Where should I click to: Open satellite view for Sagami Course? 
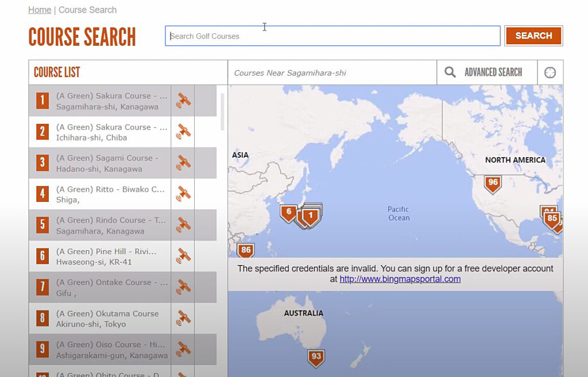(x=183, y=162)
